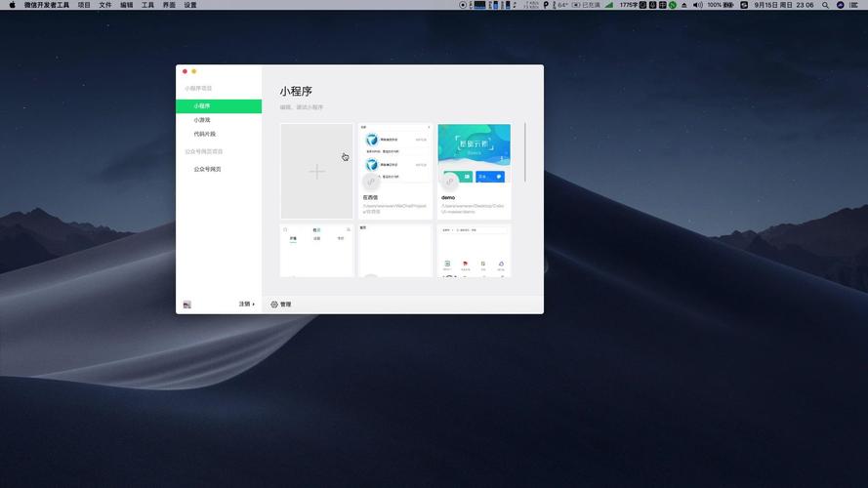The height and width of the screenshot is (488, 868).
Task: Open the 项目 menu
Action: (84, 5)
